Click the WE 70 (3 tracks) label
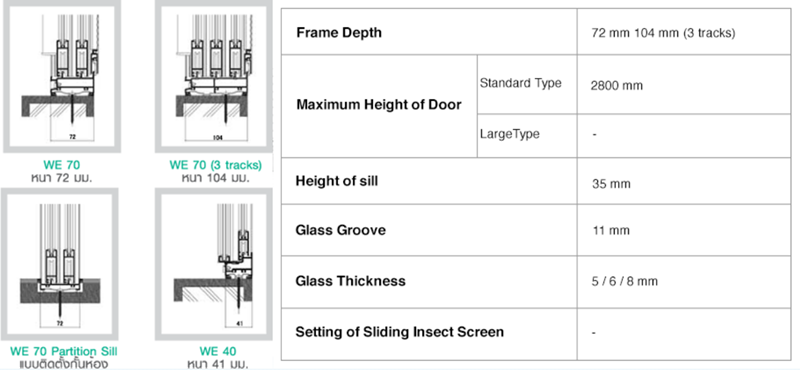Image resolution: width=800 pixels, height=370 pixels. pyautogui.click(x=215, y=165)
